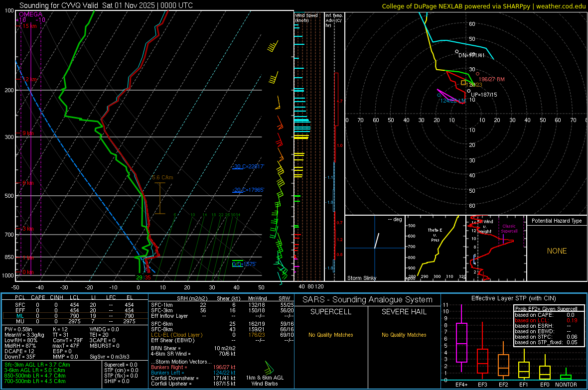
Task: Click the 500 pressure level label
Action: (9, 196)
